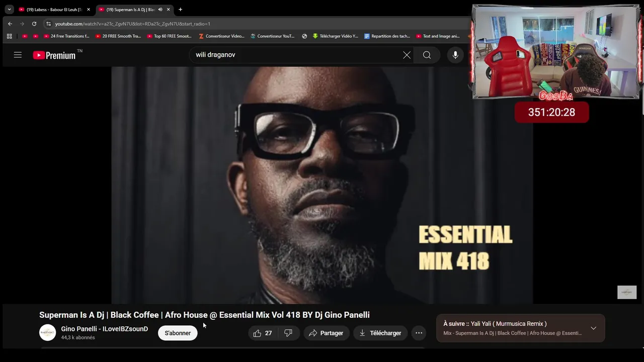Run search with the magnifier button

(427, 55)
